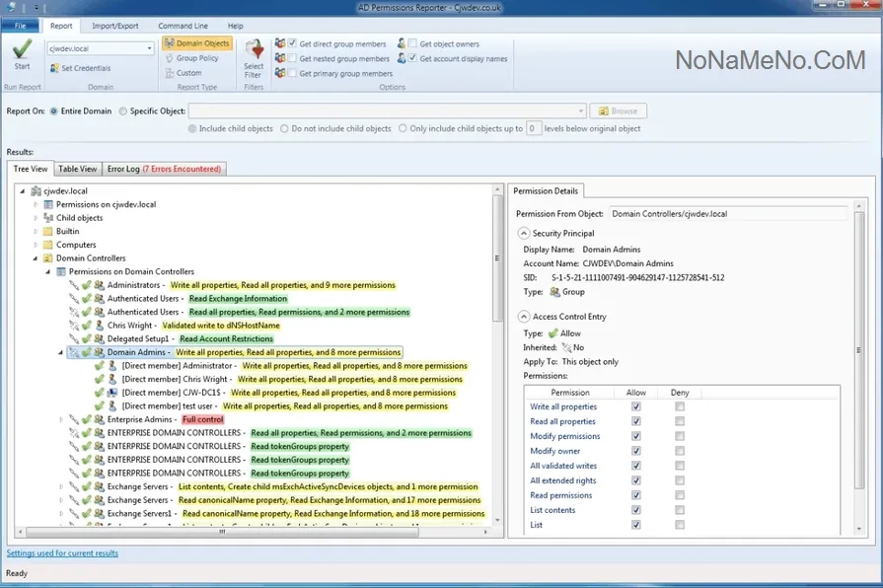
Task: Click the Computers folder icon
Action: 46,245
